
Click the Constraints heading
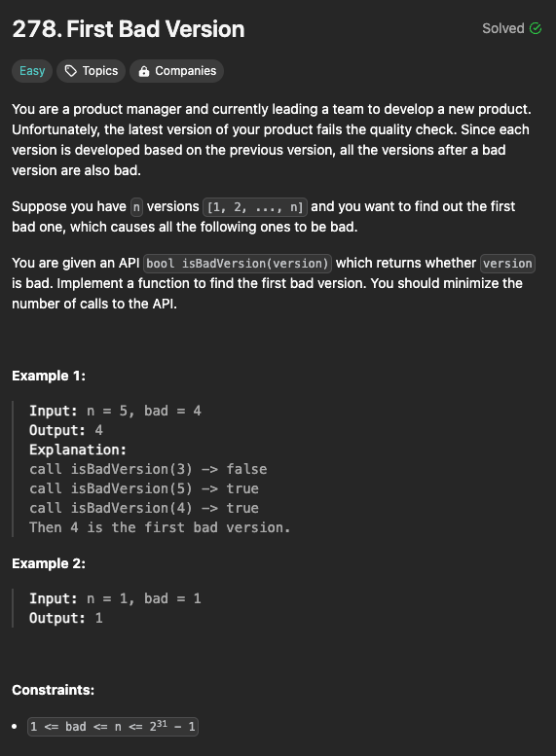pyautogui.click(x=54, y=690)
